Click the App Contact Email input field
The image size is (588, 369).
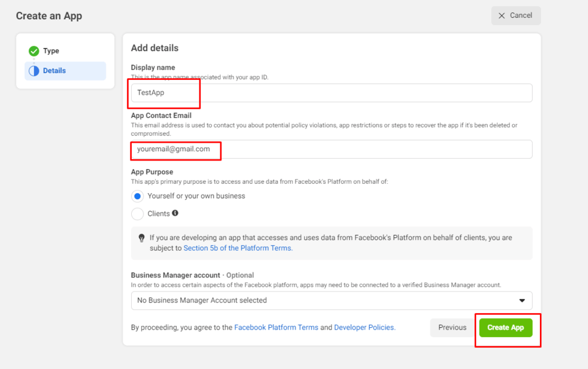pos(246,149)
